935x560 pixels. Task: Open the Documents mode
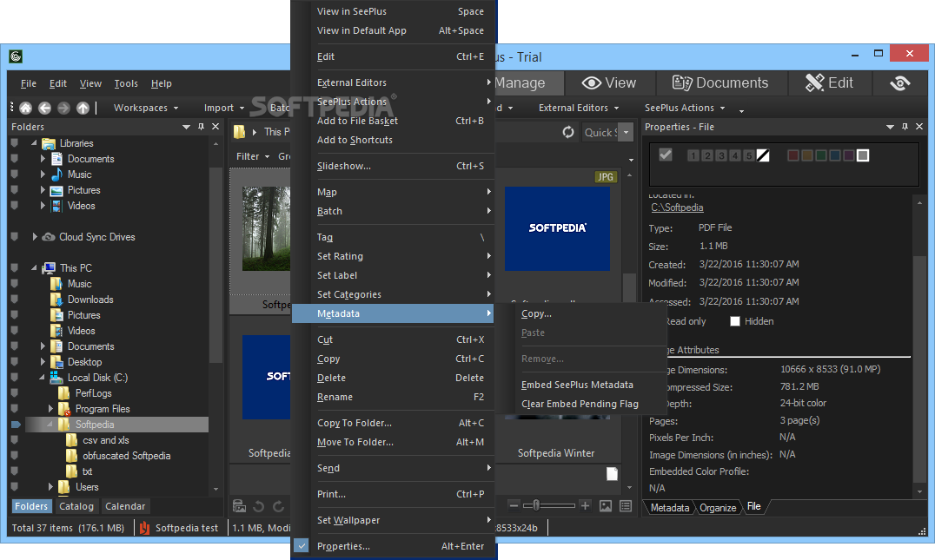[x=720, y=82]
